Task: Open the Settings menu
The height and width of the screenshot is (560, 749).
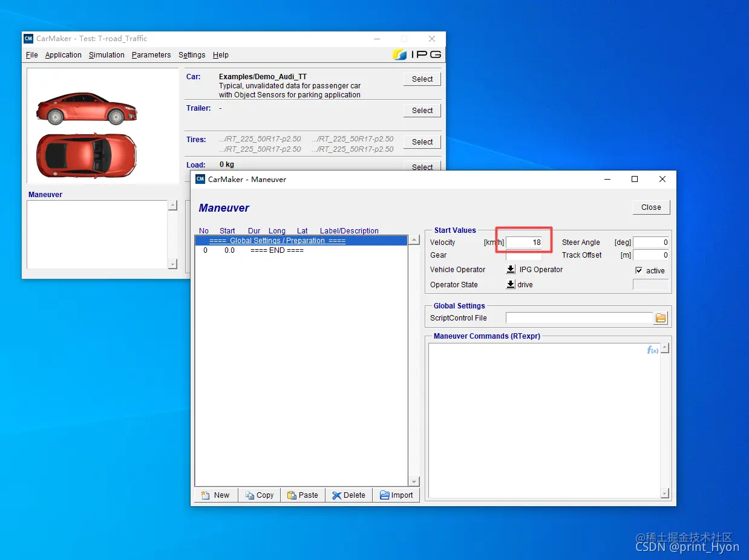Action: (192, 55)
